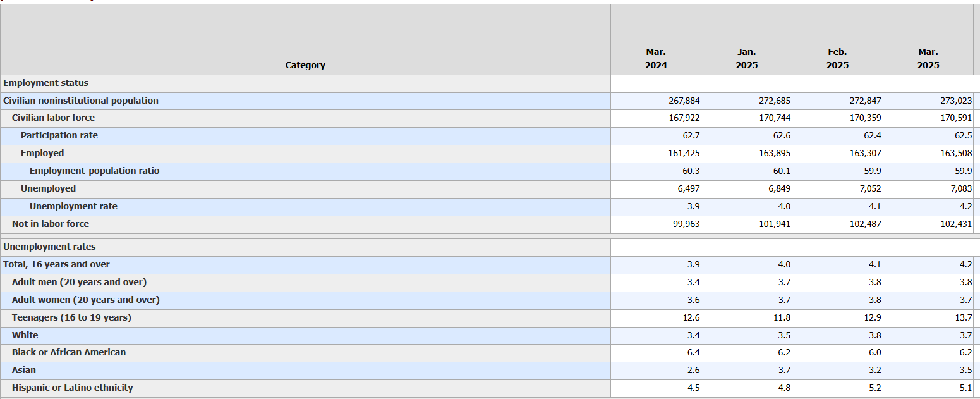Screen dimensions: 980x399
Task: Select the Civilian labor force row label
Action: click(x=53, y=118)
